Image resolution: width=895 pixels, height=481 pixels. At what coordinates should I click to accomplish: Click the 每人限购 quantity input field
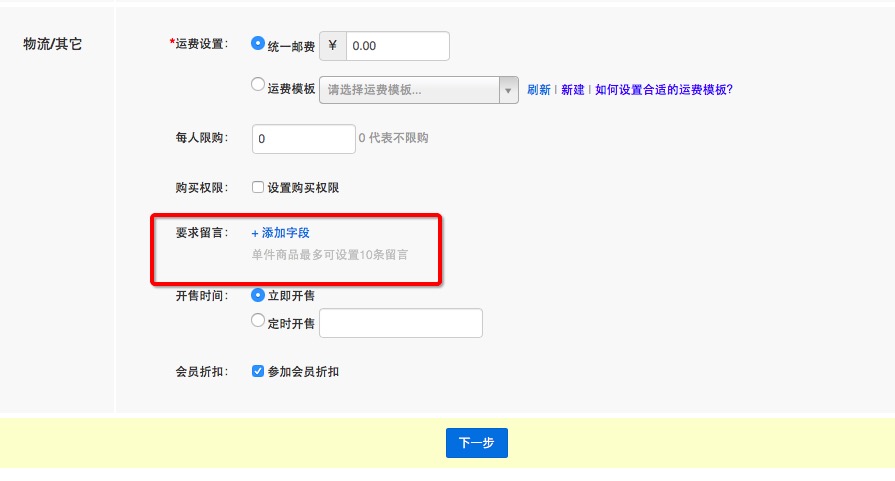(x=303, y=139)
